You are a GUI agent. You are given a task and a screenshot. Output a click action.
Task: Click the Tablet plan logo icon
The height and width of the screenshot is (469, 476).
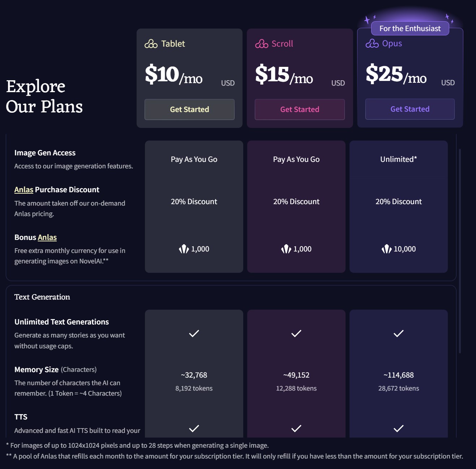pyautogui.click(x=151, y=44)
